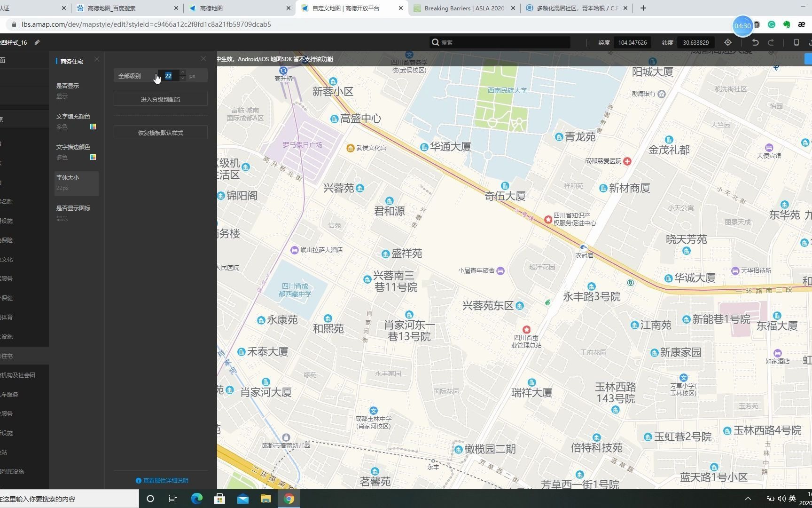
Task: Open Evernote elephant extension icon
Action: (x=787, y=24)
